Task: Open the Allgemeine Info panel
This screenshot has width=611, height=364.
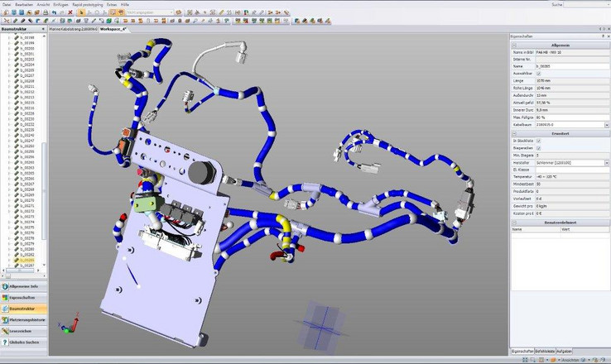Action: 24,286
